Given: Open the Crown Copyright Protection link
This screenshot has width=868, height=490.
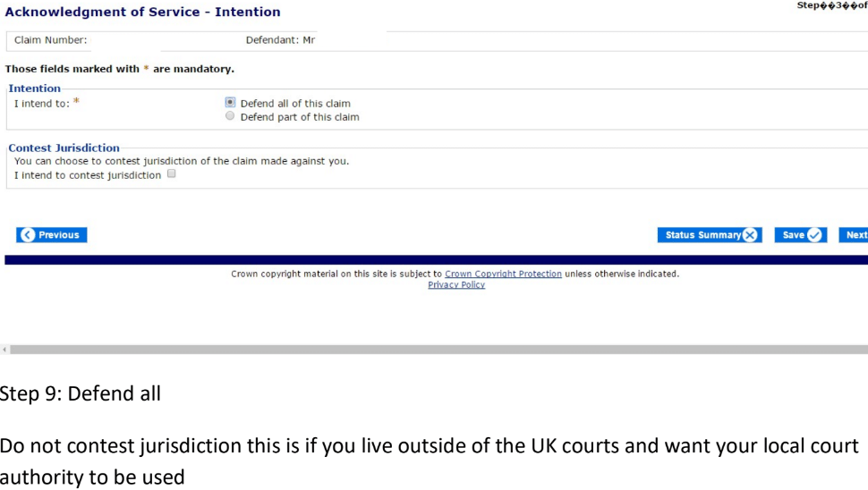Looking at the screenshot, I should (503, 274).
